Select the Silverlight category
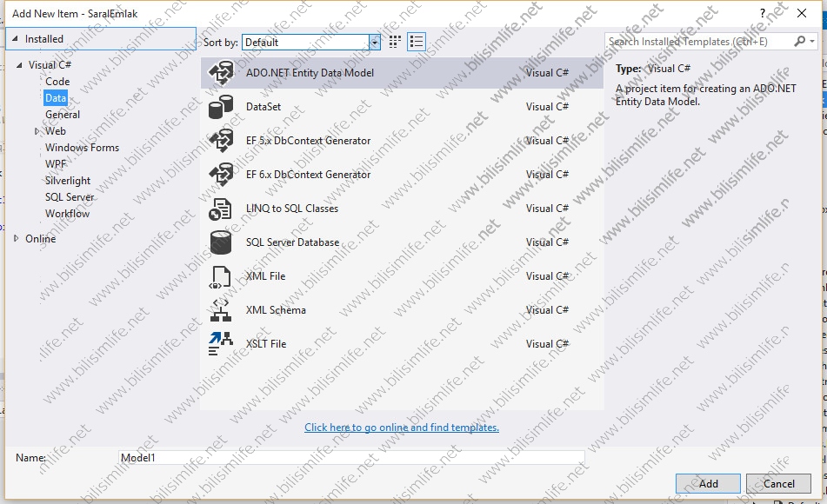This screenshot has height=504, width=827. point(68,180)
